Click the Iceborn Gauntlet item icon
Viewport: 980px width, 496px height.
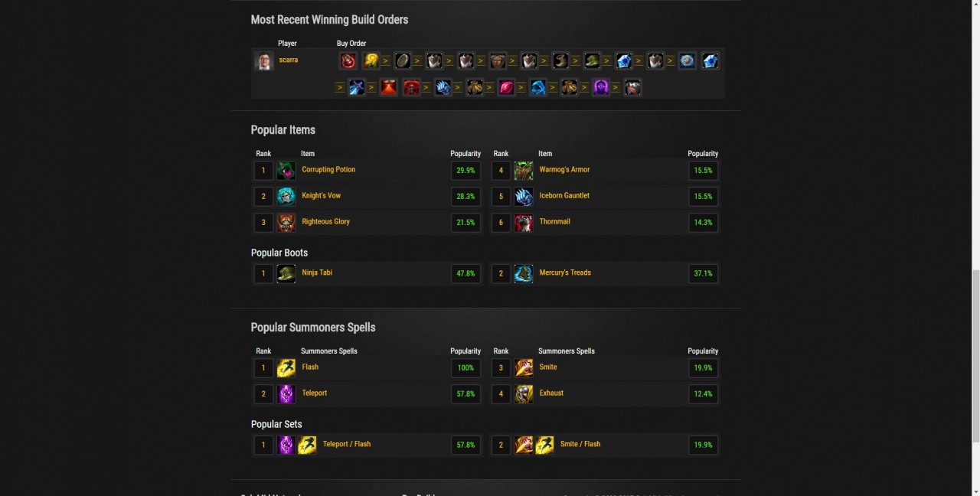524,197
